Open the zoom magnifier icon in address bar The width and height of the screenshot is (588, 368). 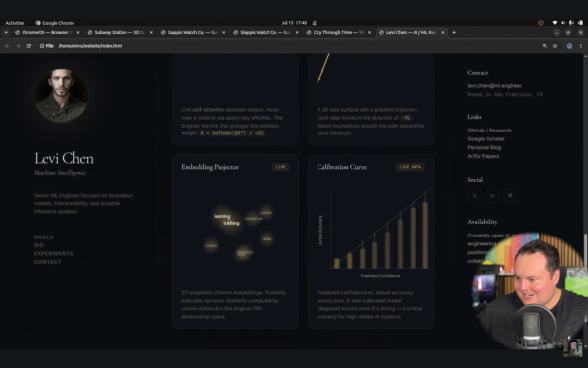pyautogui.click(x=545, y=46)
